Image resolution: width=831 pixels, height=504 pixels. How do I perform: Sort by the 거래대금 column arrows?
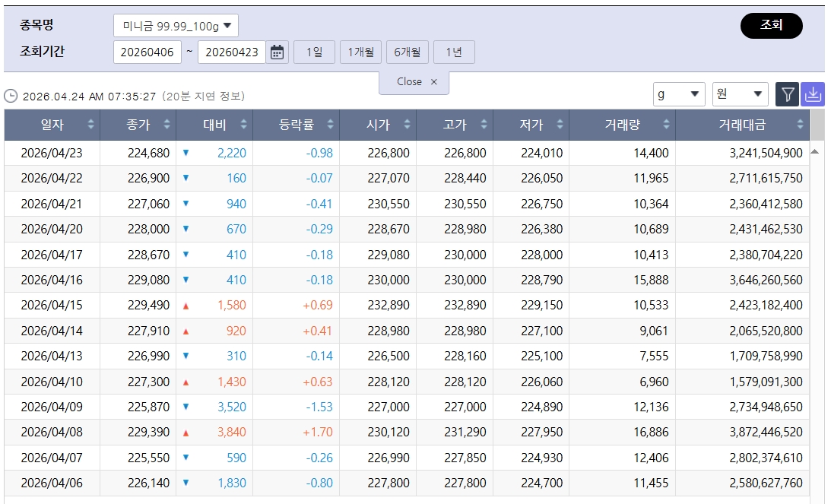tap(801, 125)
